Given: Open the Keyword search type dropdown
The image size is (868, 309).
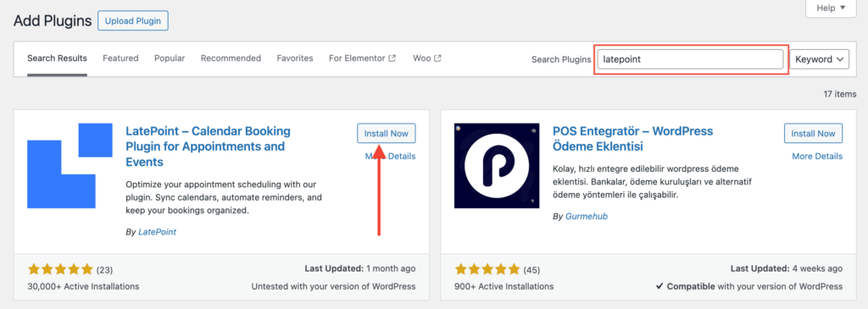Looking at the screenshot, I should [820, 59].
